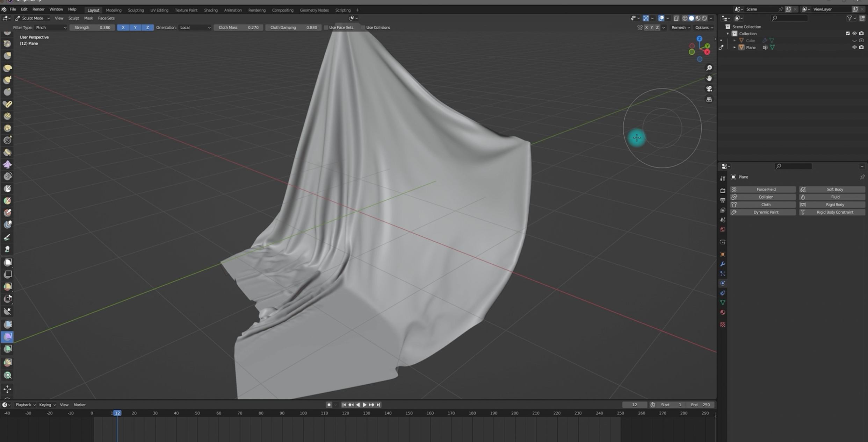Hide the Plane object with its eye toggle
Image resolution: width=868 pixels, height=442 pixels.
(855, 47)
